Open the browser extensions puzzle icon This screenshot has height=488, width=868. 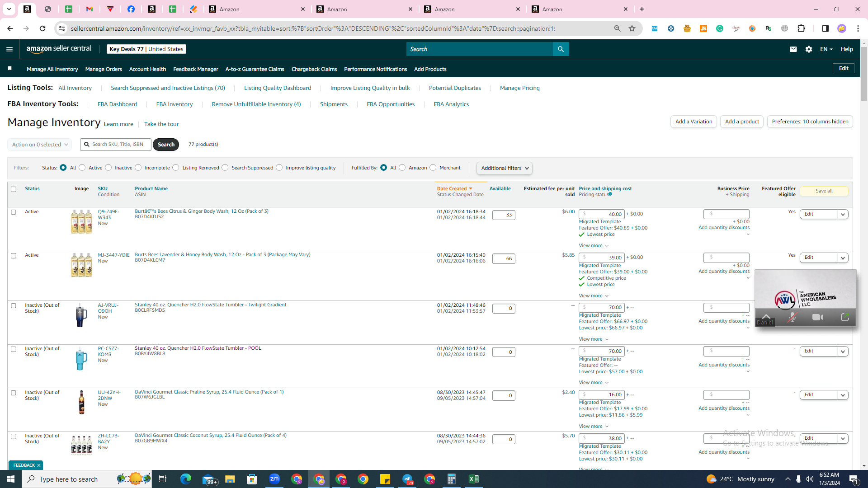(801, 28)
